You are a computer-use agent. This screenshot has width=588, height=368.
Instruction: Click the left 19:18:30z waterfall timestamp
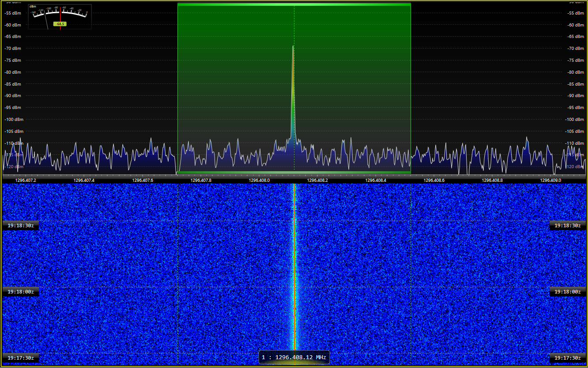[20, 225]
